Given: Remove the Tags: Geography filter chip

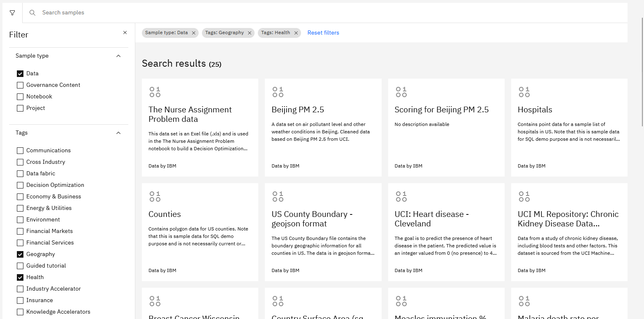Looking at the screenshot, I should point(250,33).
